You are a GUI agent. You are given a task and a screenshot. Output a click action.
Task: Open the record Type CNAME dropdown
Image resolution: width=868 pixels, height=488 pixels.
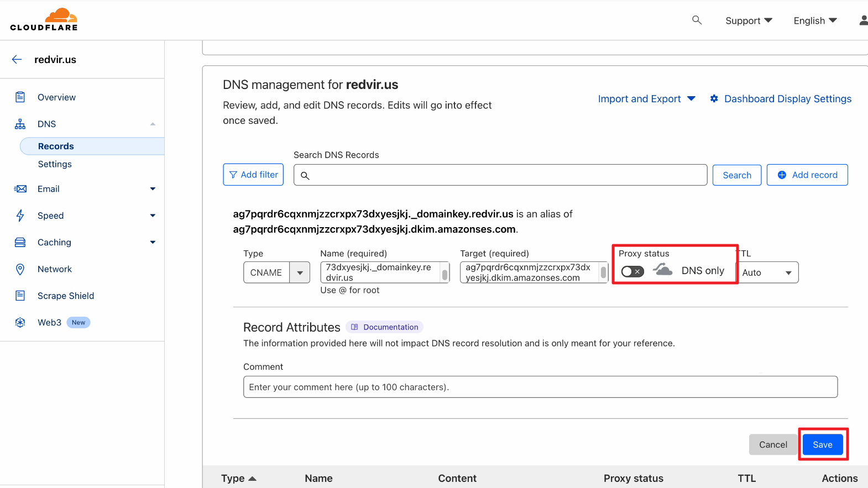click(300, 272)
